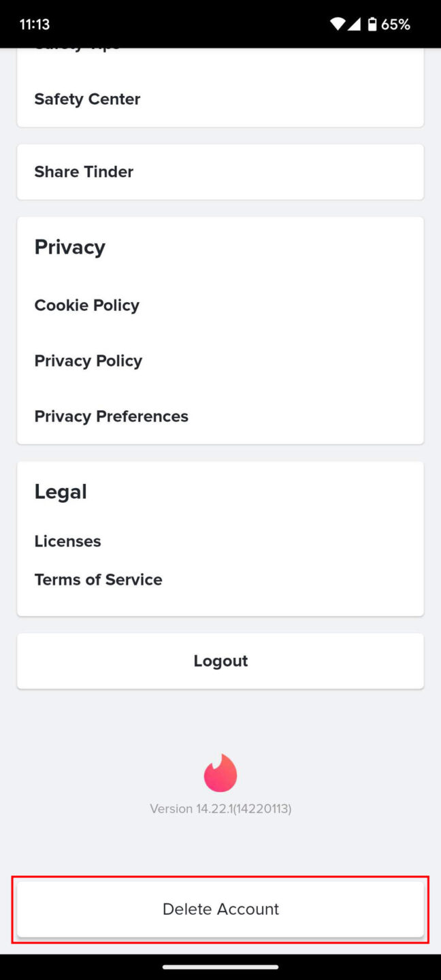Open Safety Center
The height and width of the screenshot is (980, 441).
pos(87,99)
